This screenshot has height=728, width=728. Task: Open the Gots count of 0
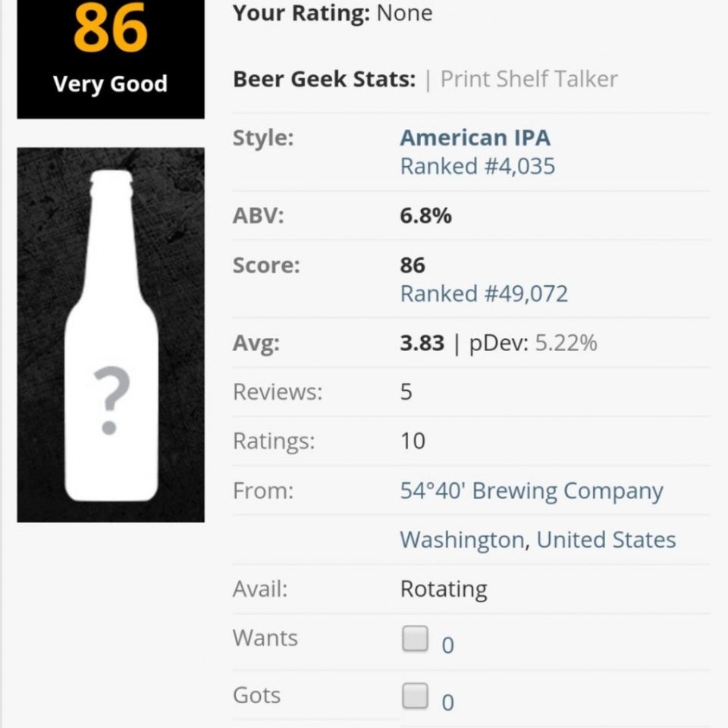(x=447, y=702)
